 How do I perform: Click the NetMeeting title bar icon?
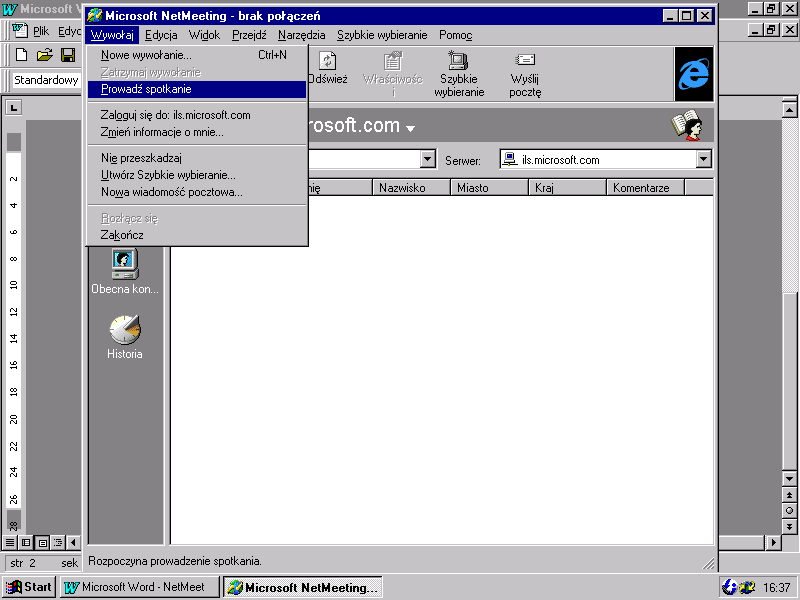tap(94, 16)
